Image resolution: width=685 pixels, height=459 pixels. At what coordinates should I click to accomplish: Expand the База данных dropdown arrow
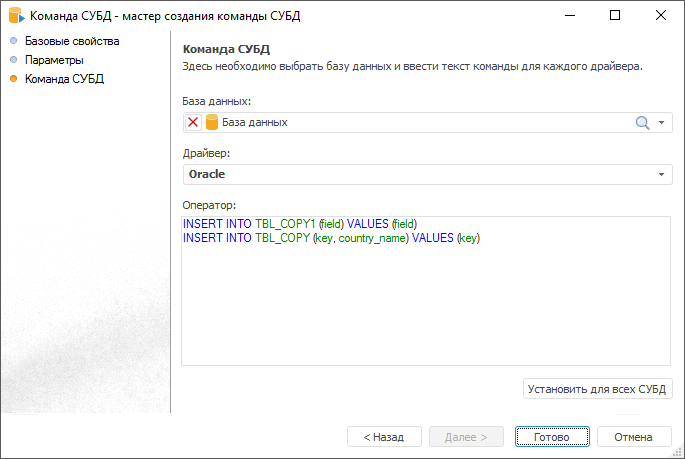[662, 122]
